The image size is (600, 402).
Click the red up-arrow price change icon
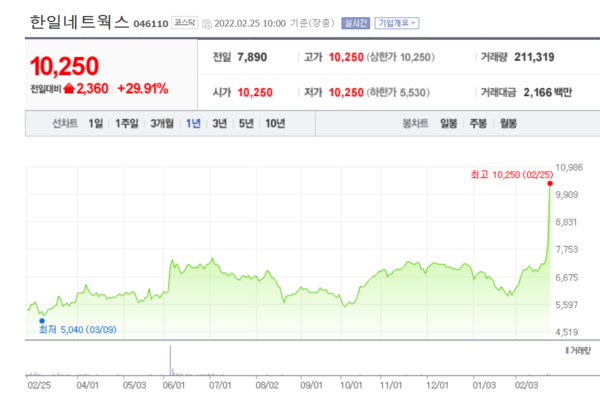[69, 89]
